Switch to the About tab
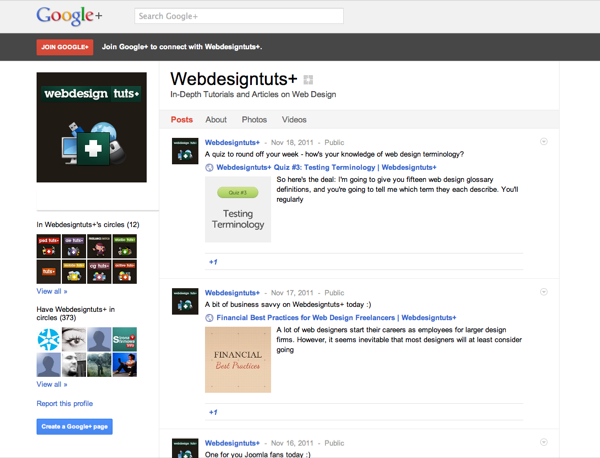 (x=216, y=119)
